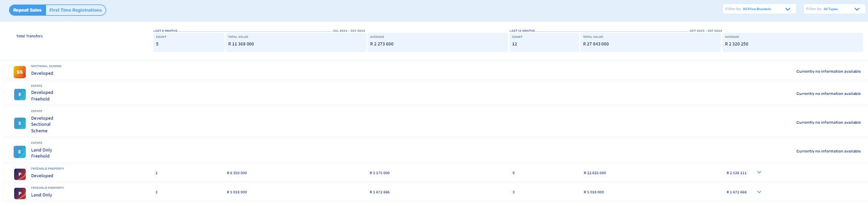Click Sectional Scheme Developed row label

point(42,73)
